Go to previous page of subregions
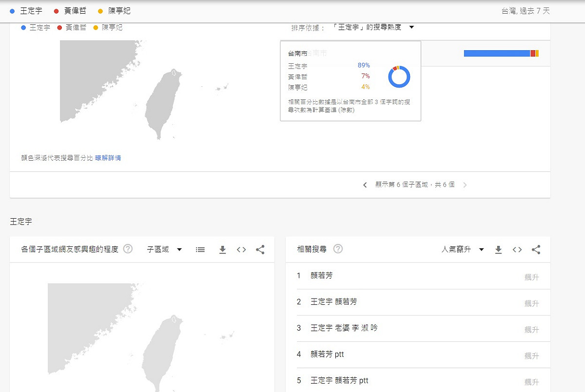This screenshot has height=392, width=585. pos(365,185)
